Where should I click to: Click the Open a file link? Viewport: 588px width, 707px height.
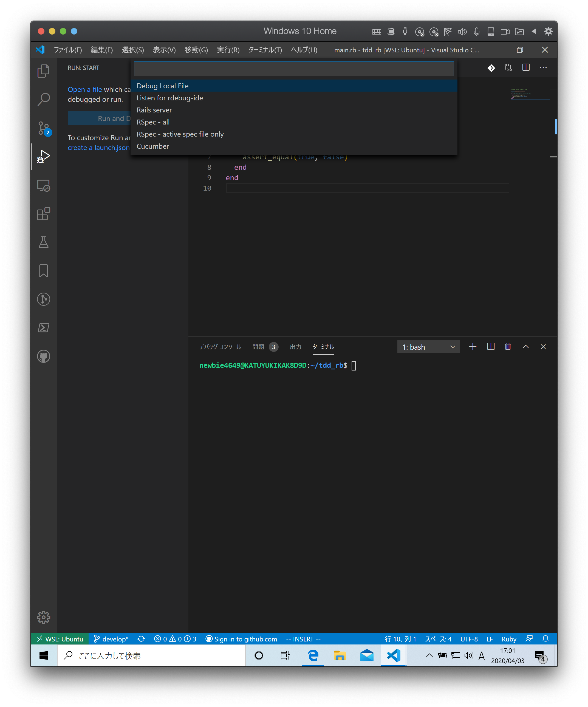tap(84, 90)
